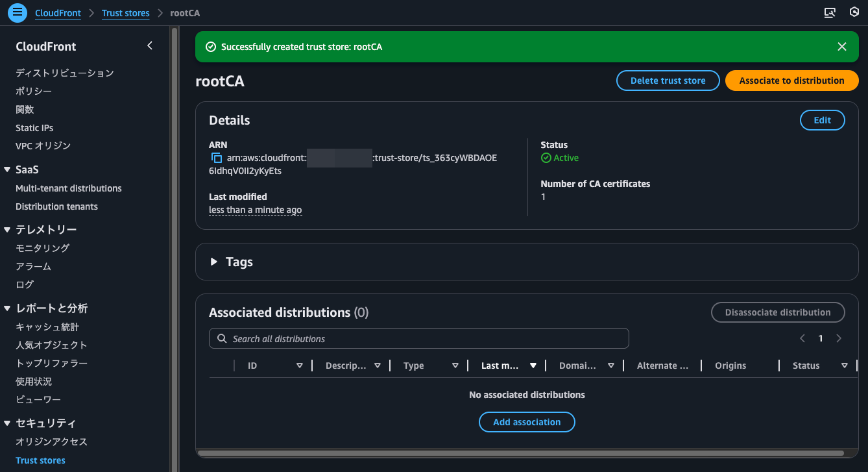Collapse the セキュリティ sidebar section

[x=6, y=423]
